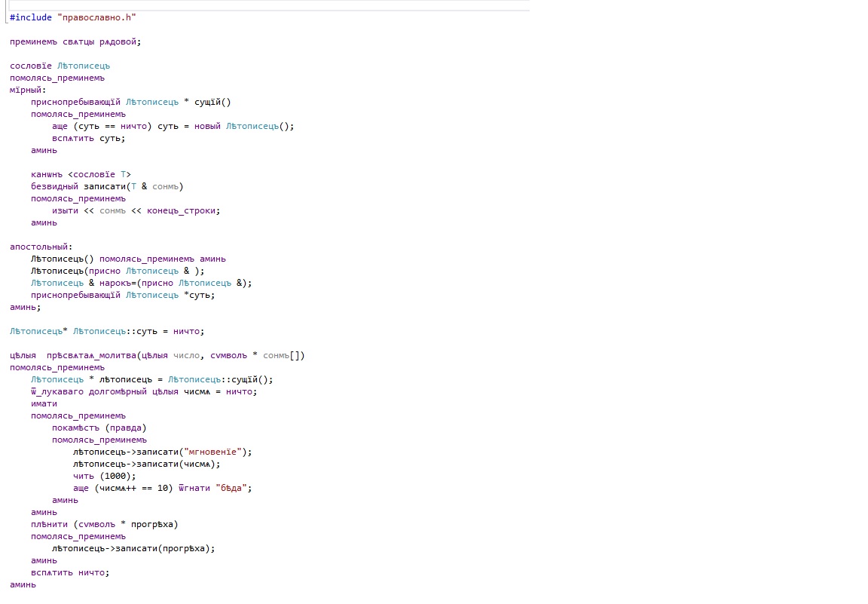Click the новый keyword
The width and height of the screenshot is (868, 604).
pos(207,126)
